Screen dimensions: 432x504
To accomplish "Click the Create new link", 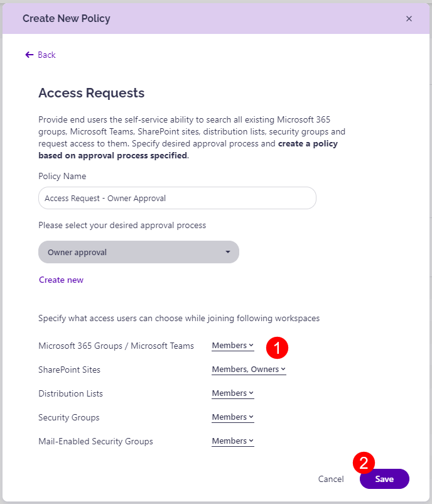I will (x=61, y=280).
